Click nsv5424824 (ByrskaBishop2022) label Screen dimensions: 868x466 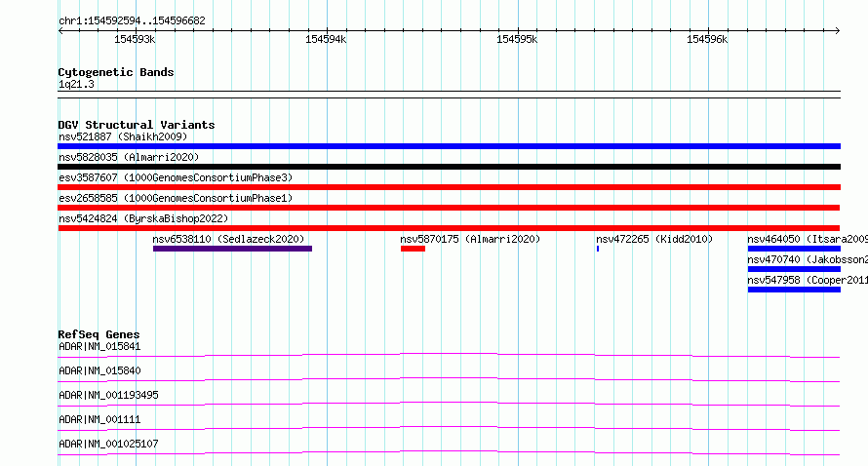click(143, 218)
